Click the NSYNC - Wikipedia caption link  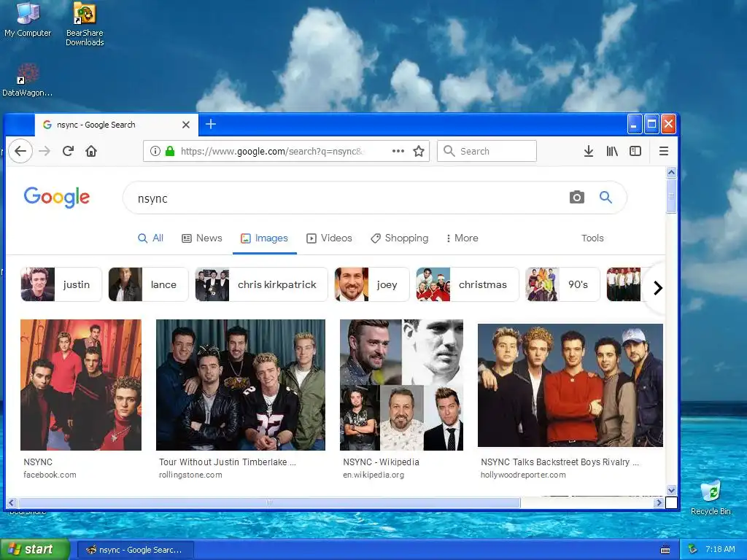click(381, 462)
